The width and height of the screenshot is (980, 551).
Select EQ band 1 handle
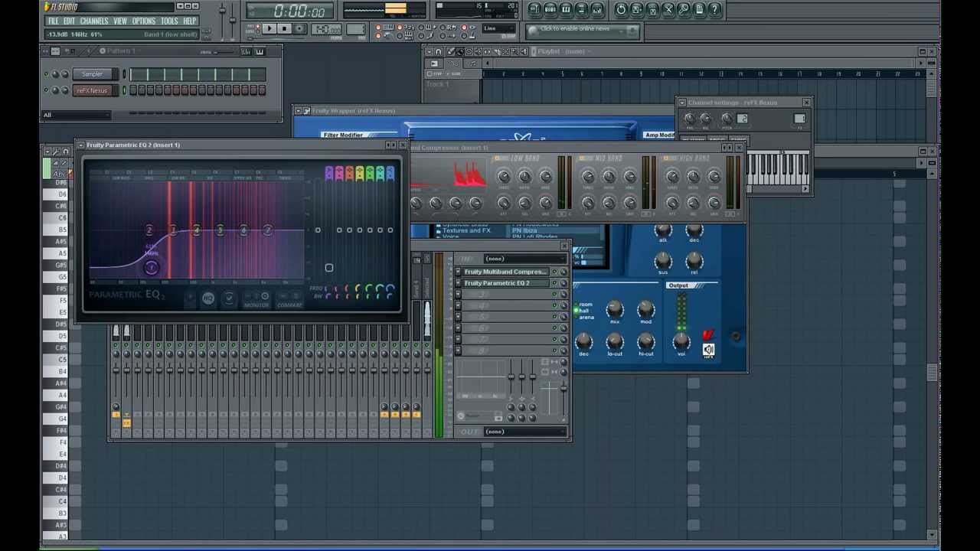tap(151, 267)
